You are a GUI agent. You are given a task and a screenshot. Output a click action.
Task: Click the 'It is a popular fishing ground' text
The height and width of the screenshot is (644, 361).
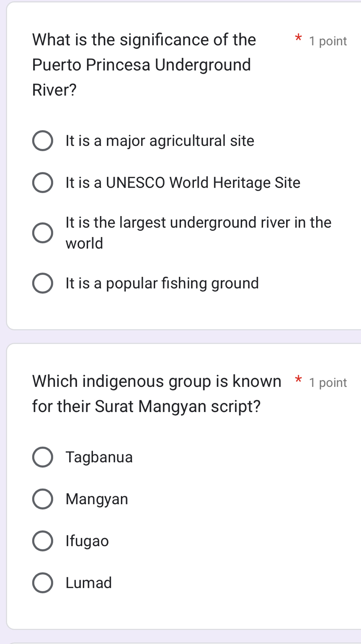162,283
